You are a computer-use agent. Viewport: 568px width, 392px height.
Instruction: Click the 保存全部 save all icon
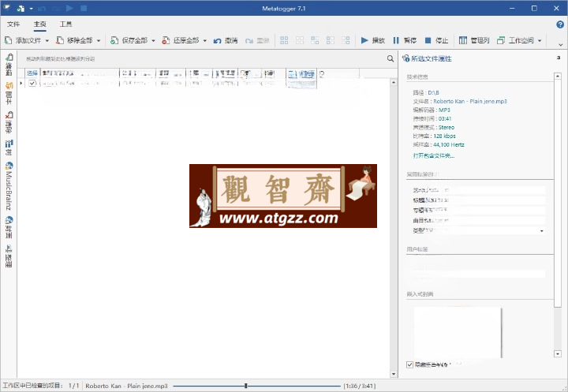point(114,40)
